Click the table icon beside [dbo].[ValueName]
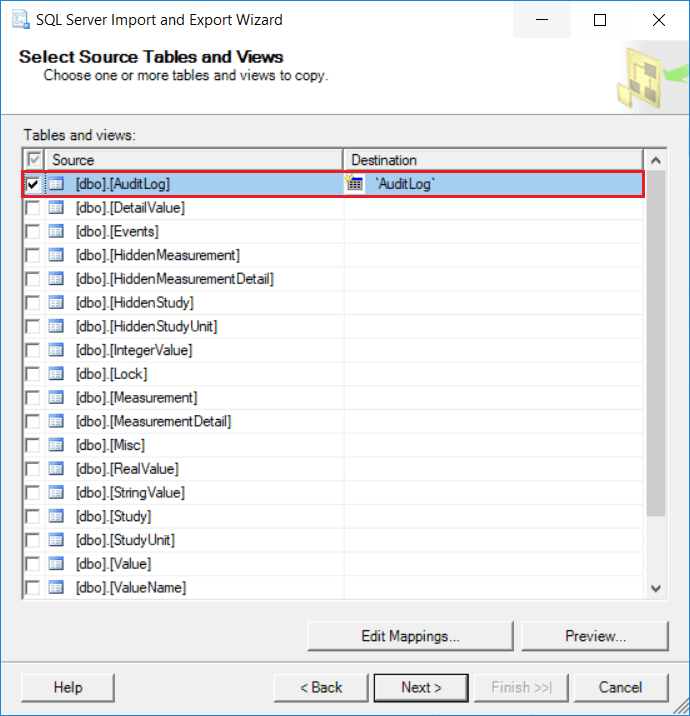The height and width of the screenshot is (716, 690). pos(56,588)
